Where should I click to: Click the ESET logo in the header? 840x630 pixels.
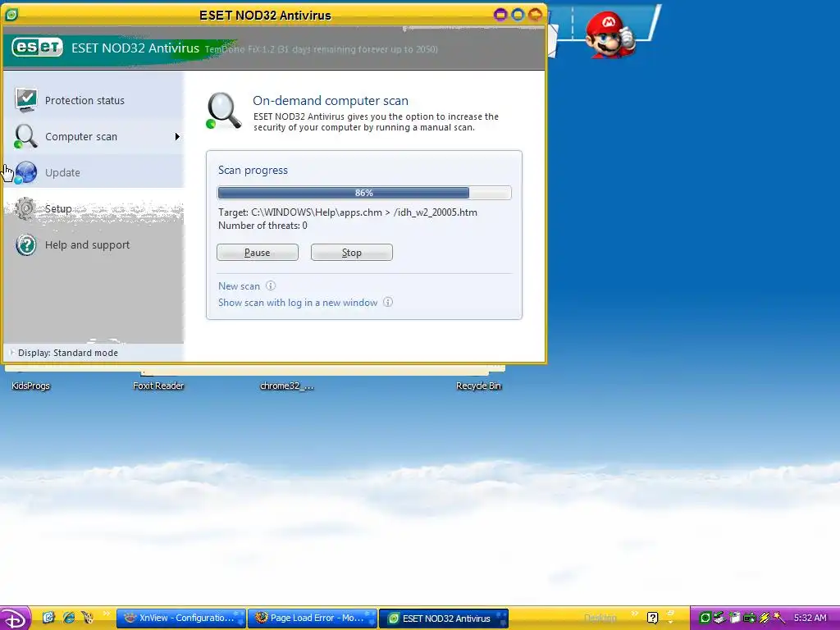38,48
